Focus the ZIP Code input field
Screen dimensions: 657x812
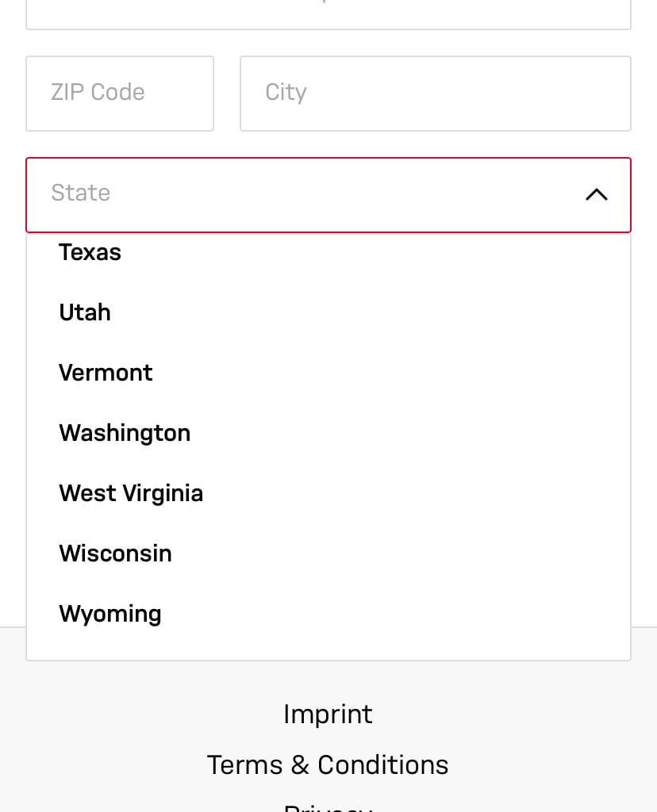(120, 93)
